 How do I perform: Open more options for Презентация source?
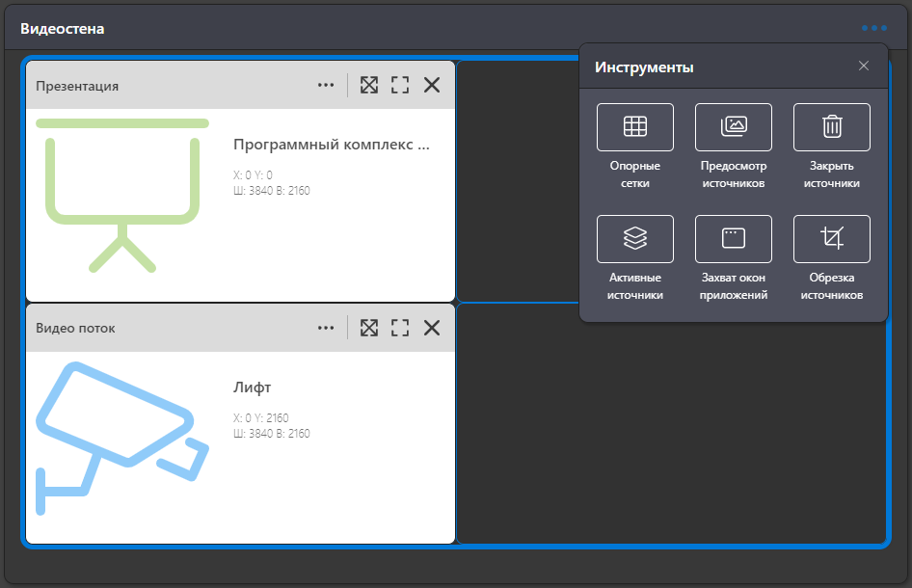326,85
